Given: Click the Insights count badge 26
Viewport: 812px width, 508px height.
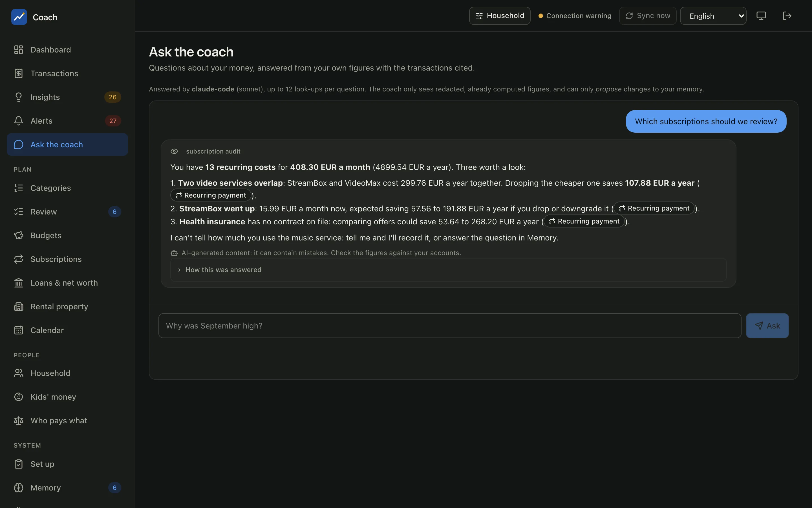Looking at the screenshot, I should click(x=113, y=97).
